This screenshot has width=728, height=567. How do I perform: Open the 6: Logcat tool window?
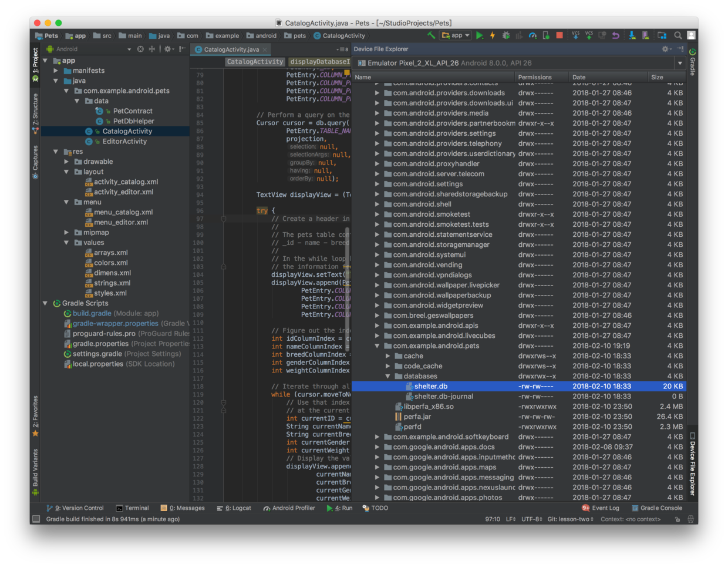[234, 508]
